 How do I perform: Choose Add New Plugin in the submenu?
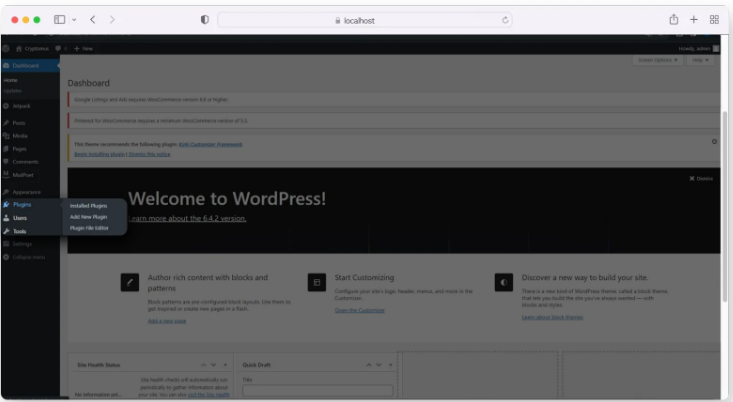(89, 217)
